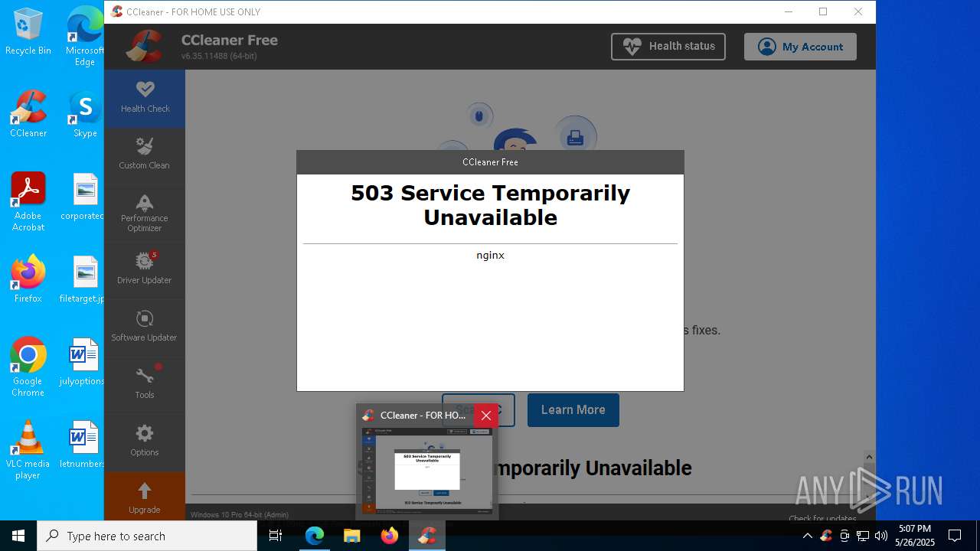Open Custom Clean in sidebar
This screenshot has height=551, width=980.
[x=145, y=155]
